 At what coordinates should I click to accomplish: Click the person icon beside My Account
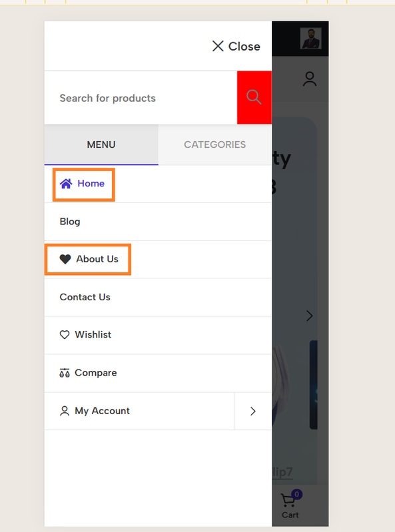(65, 411)
